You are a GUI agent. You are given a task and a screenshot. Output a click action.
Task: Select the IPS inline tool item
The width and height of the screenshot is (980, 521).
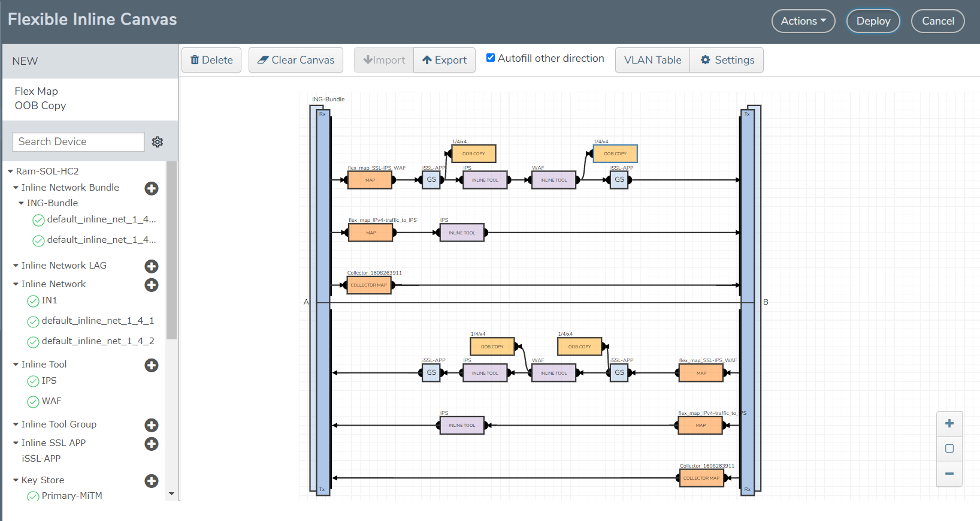49,381
